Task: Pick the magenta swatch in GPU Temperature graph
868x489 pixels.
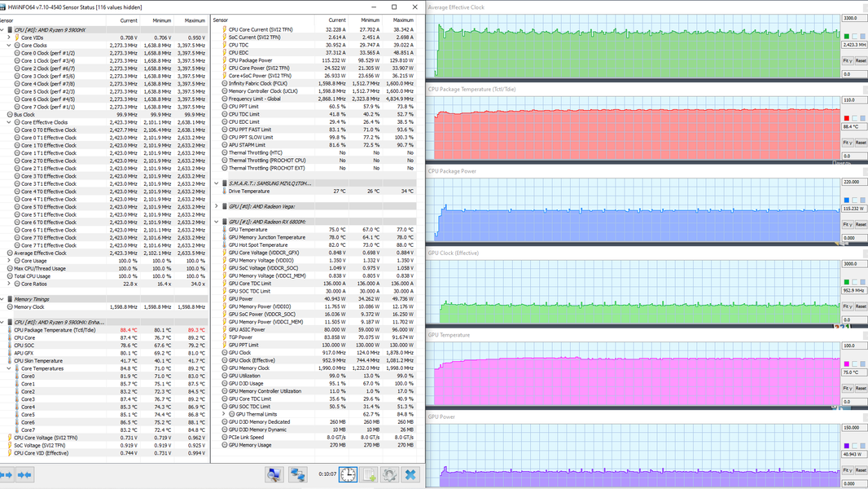Action: (846, 363)
